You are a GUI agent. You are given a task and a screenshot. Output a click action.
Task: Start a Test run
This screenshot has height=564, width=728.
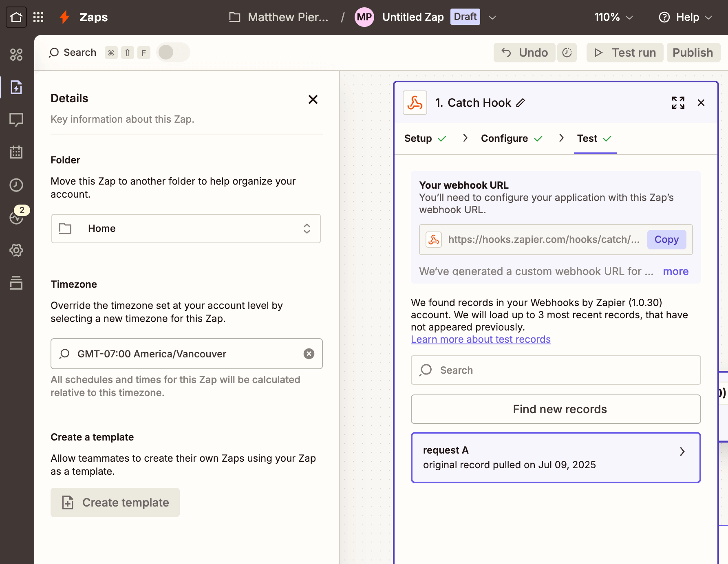point(625,53)
